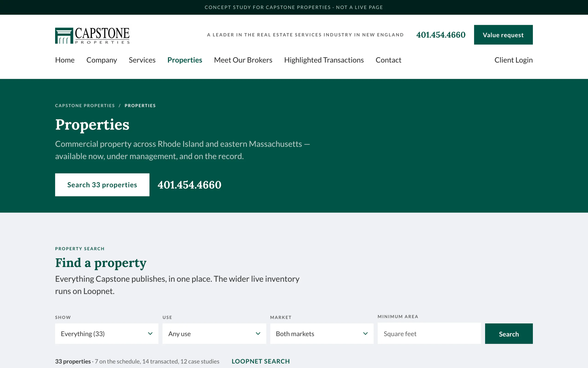Open the Home nav item

coord(65,60)
